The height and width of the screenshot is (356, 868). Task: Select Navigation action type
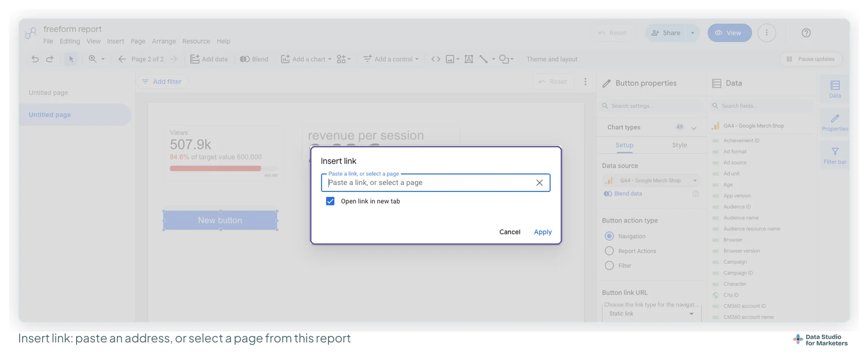point(609,236)
